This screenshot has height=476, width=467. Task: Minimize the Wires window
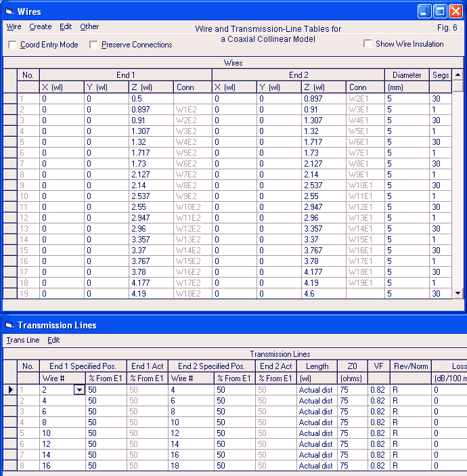click(x=424, y=12)
